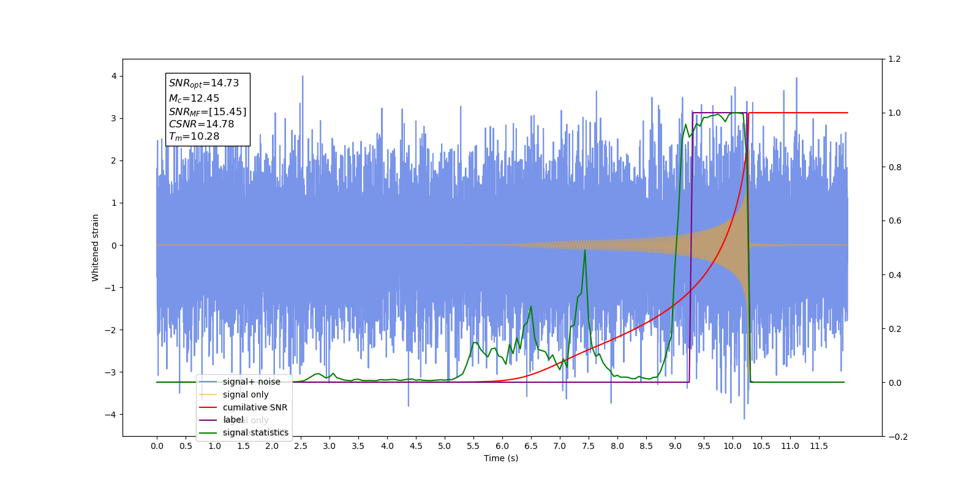Viewport: 980px width, 490px height.
Task: Click the 11.0 tick on the time axis
Action: (790, 446)
